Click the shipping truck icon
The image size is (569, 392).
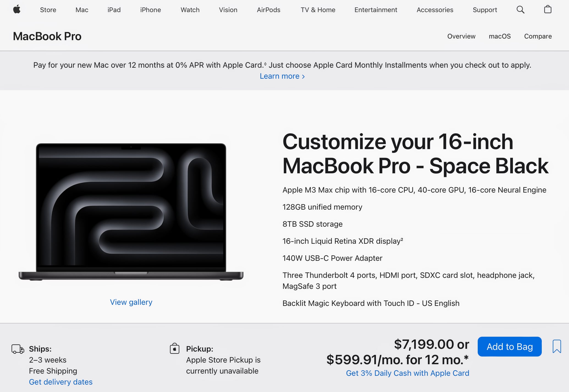click(18, 349)
